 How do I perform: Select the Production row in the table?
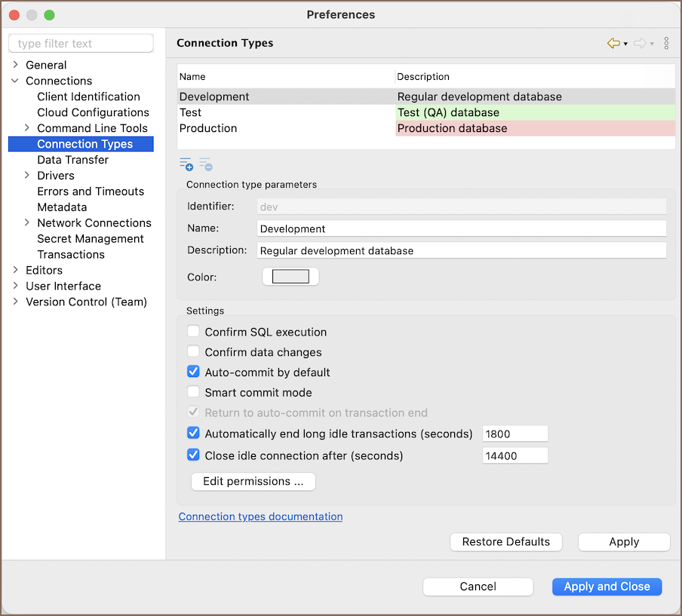pos(208,129)
